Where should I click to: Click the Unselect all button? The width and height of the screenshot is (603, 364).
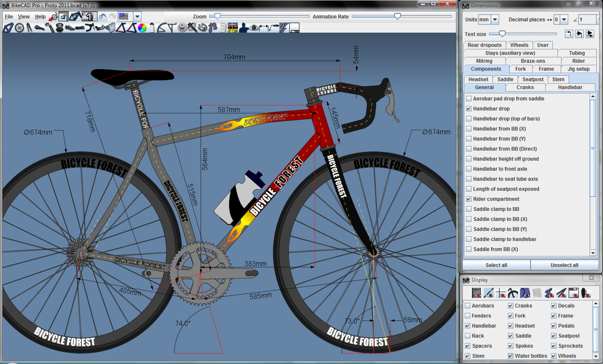click(x=565, y=265)
